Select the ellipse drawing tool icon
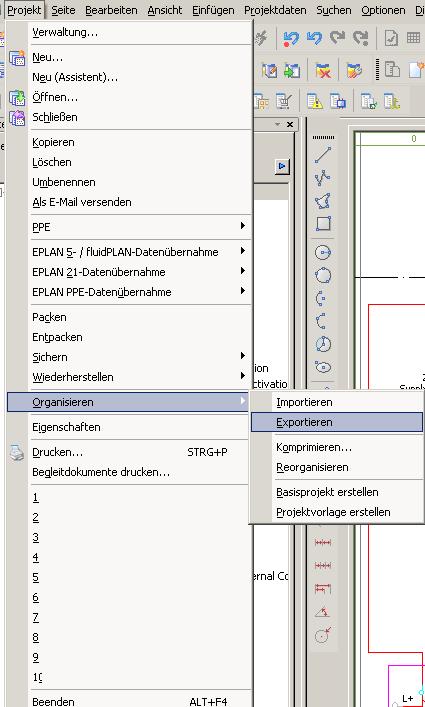Viewport: 425px width, 707px height. pyautogui.click(x=323, y=367)
